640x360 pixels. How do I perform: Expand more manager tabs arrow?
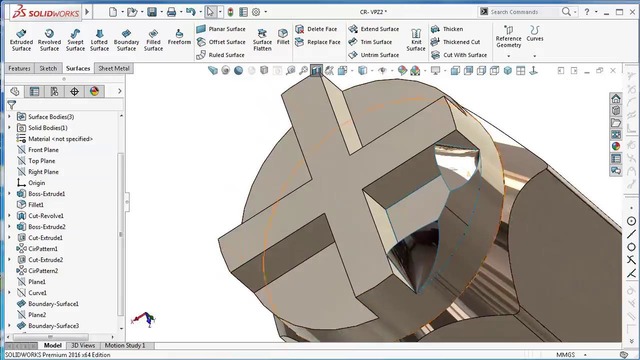pyautogui.click(x=120, y=91)
